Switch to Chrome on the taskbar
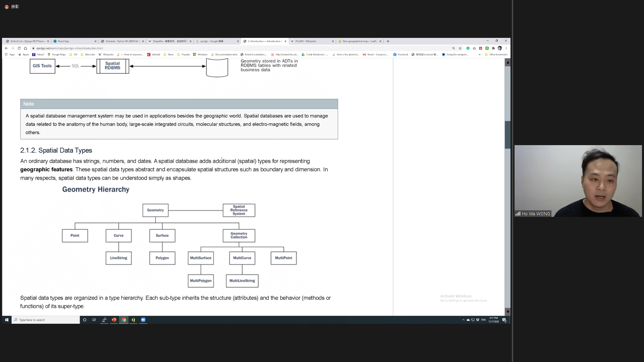 (124, 320)
